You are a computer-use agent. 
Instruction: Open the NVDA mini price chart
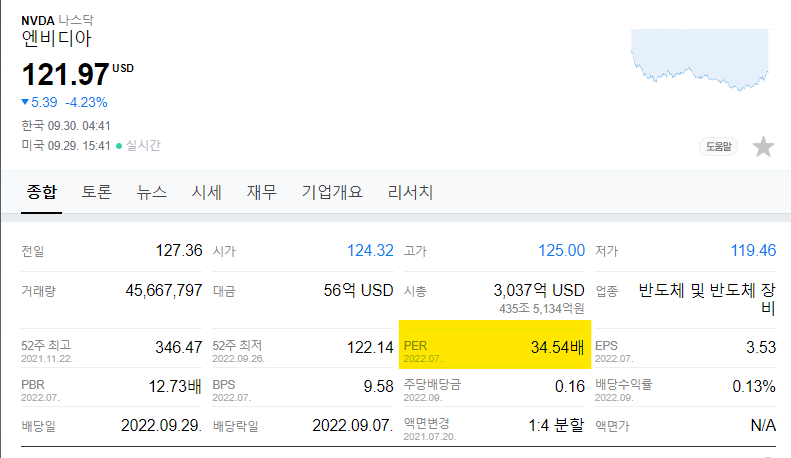pyautogui.click(x=700, y=60)
